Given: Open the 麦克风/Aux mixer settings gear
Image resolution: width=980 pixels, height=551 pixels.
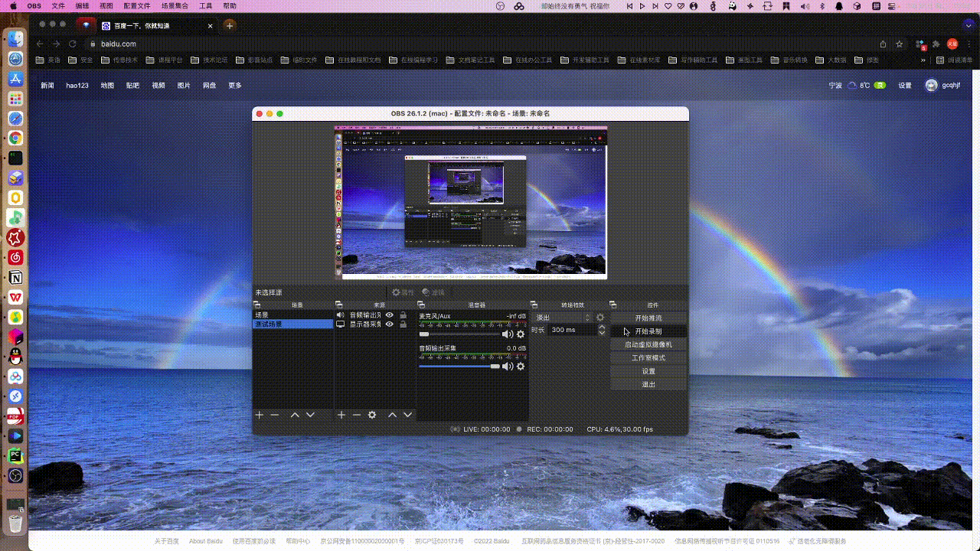Looking at the screenshot, I should 521,334.
